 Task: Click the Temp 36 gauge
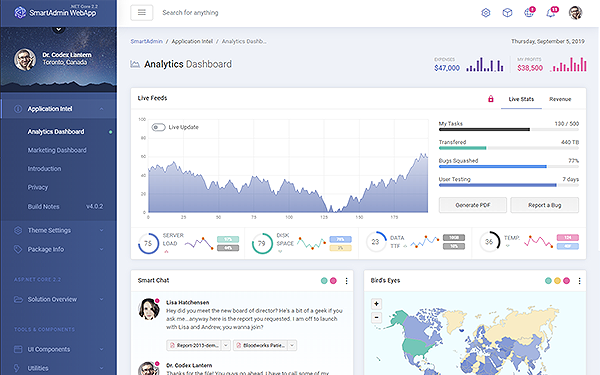[x=489, y=242]
